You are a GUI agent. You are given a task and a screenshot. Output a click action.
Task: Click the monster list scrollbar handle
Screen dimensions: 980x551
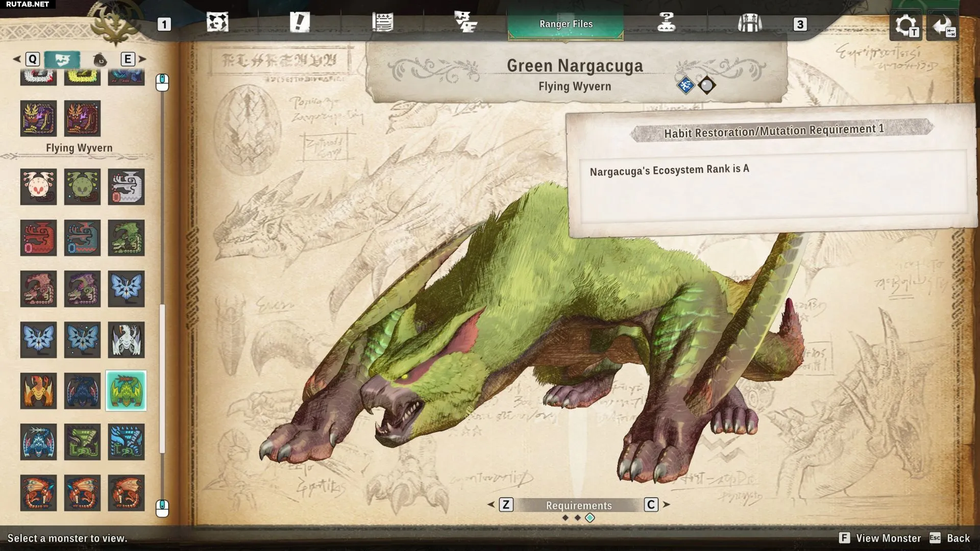(162, 378)
